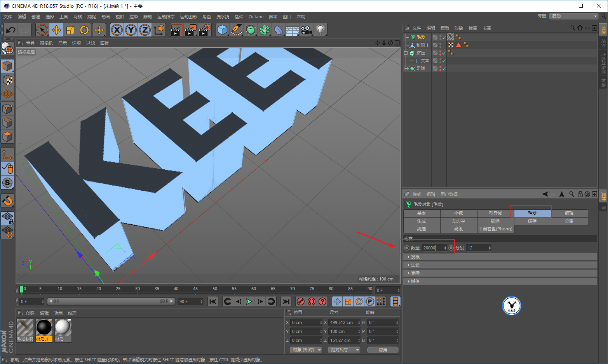
Task: Click the green Play Forwards button
Action: [x=249, y=301]
